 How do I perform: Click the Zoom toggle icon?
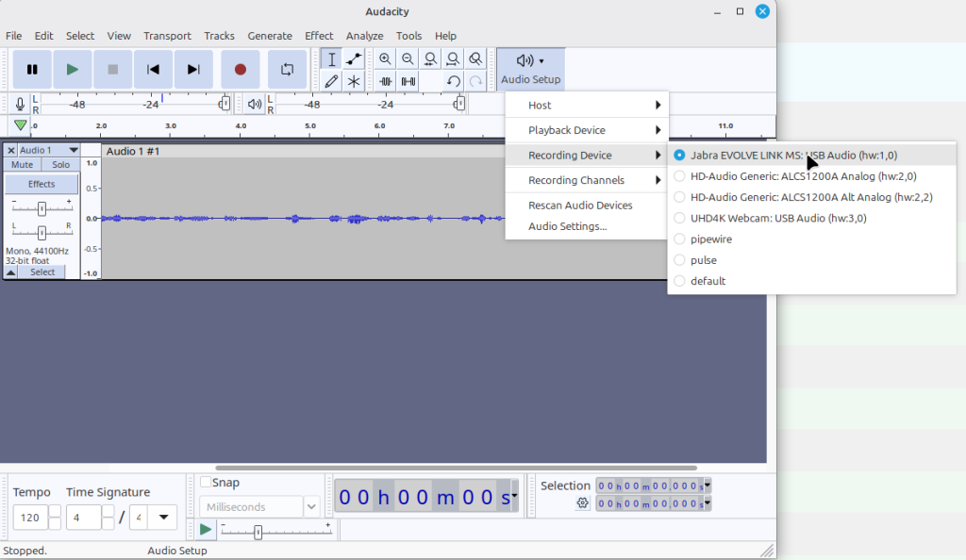pyautogui.click(x=475, y=59)
